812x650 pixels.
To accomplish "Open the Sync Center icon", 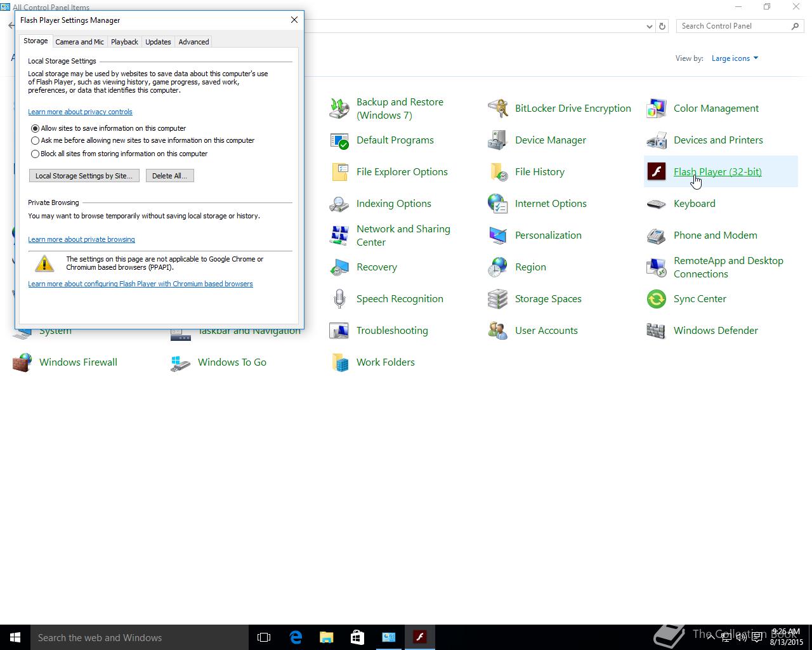I will (657, 299).
